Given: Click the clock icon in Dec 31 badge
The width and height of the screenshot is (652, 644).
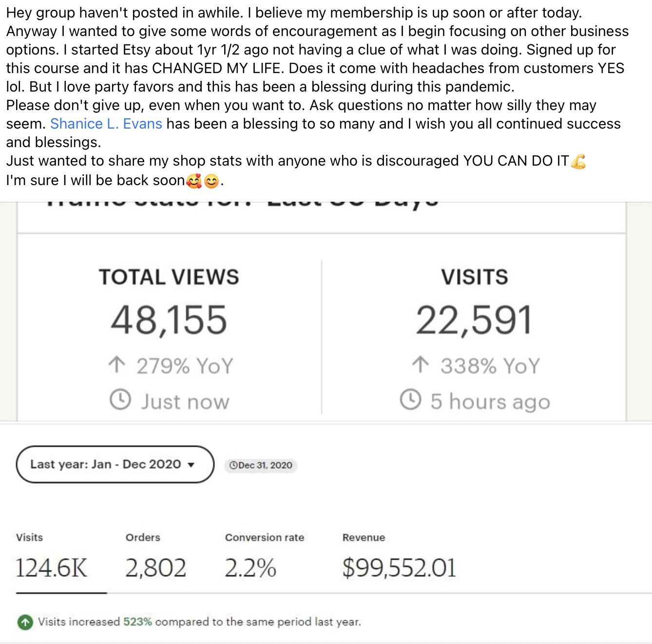Looking at the screenshot, I should tap(233, 465).
